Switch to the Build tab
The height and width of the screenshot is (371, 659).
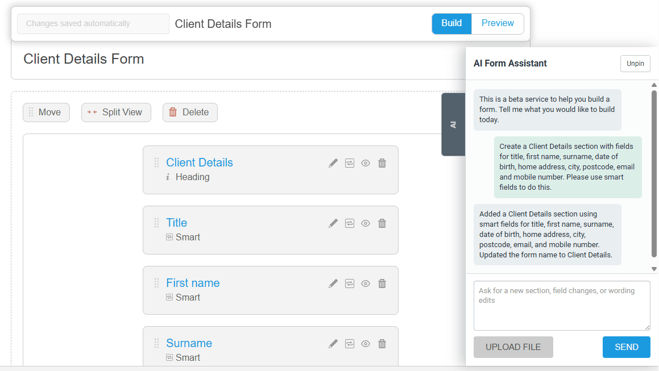pyautogui.click(x=451, y=23)
